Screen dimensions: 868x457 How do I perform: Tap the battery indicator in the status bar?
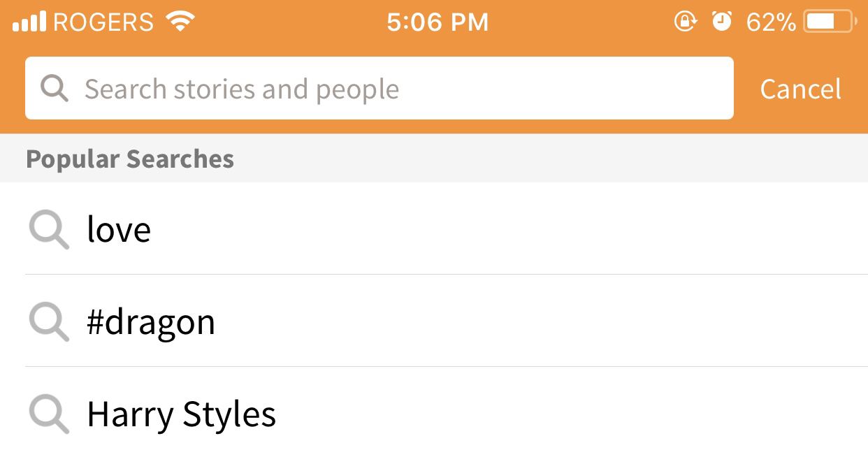point(829,21)
